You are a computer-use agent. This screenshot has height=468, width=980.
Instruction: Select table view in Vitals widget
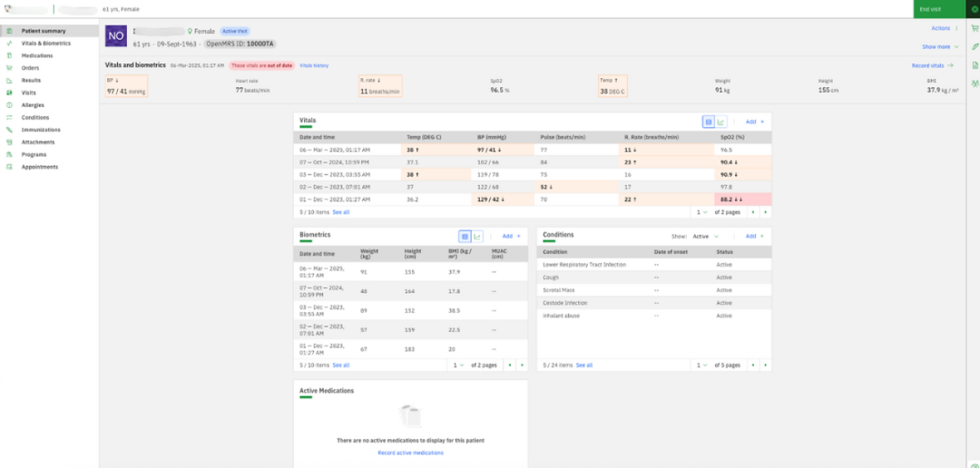[x=709, y=122]
